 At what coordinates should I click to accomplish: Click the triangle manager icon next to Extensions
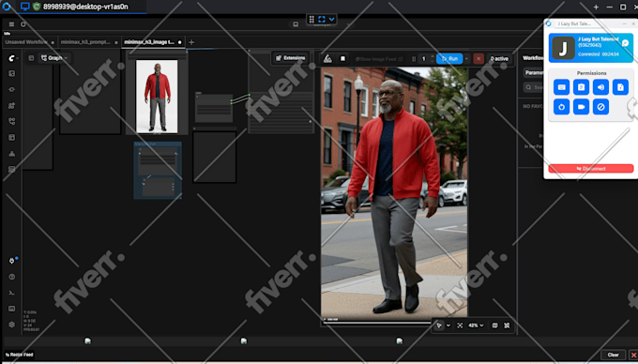click(327, 59)
